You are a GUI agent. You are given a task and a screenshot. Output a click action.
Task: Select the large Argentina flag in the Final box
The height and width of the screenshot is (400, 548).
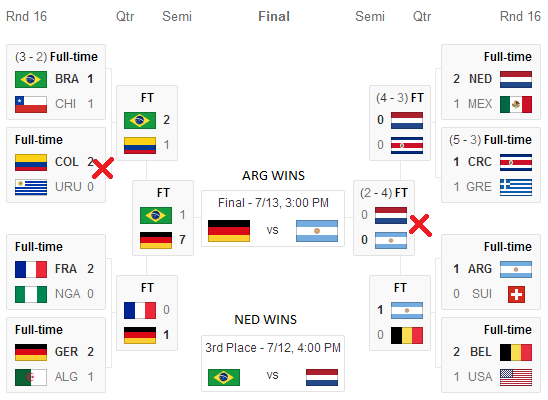click(317, 231)
